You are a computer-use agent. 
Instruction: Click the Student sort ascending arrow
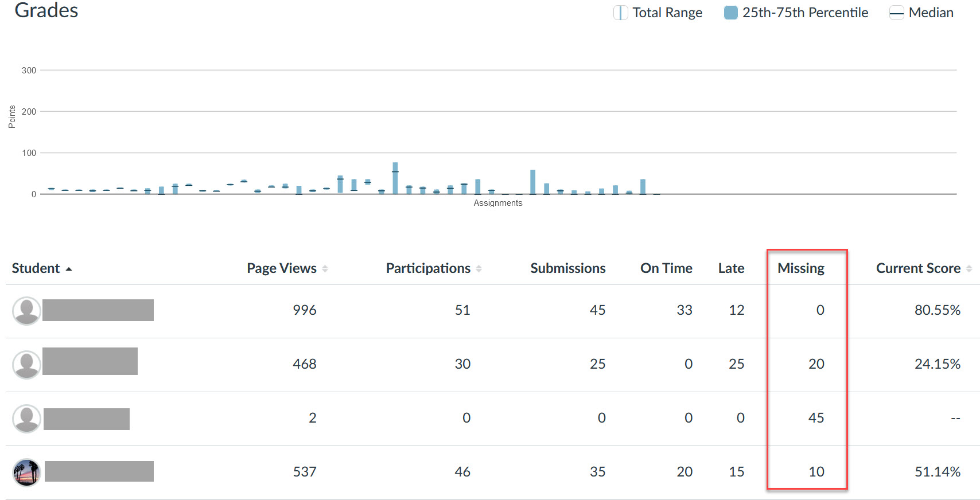(69, 269)
